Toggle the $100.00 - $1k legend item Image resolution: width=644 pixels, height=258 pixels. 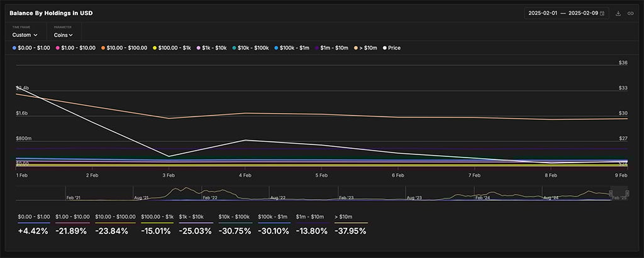[173, 48]
